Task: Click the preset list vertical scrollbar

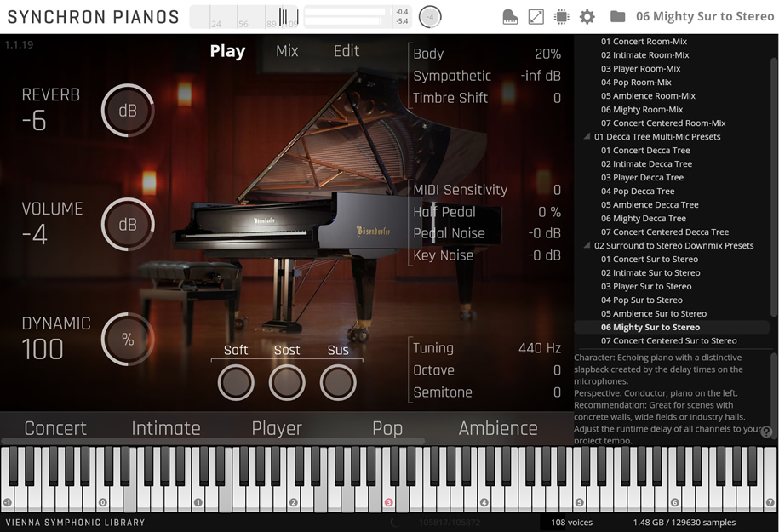Action: [x=774, y=186]
